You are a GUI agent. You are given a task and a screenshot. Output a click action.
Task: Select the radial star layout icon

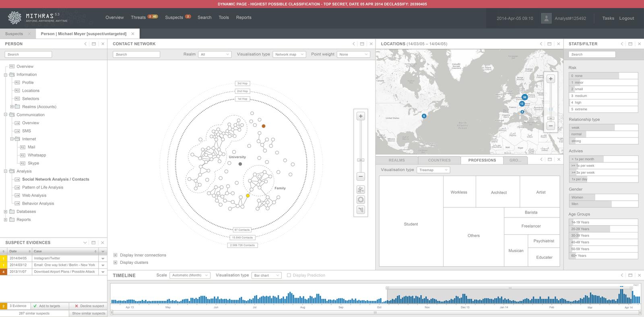click(x=361, y=190)
